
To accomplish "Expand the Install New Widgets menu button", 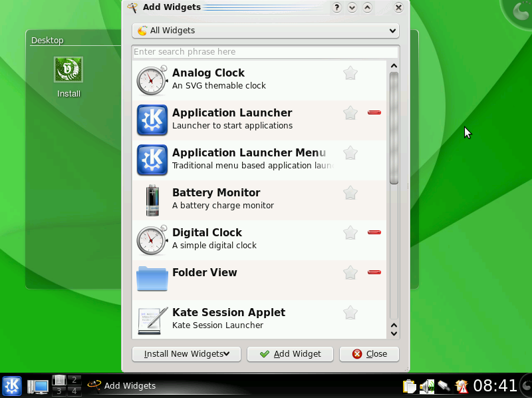I will [186, 354].
